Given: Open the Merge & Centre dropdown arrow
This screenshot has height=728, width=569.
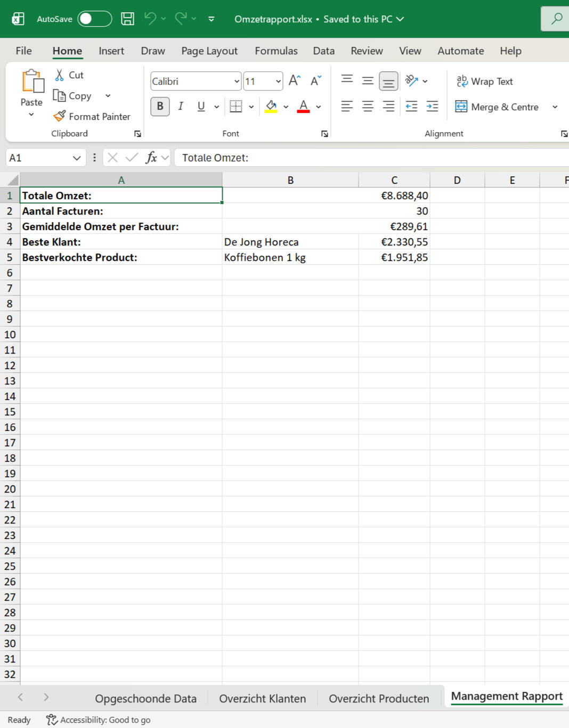Looking at the screenshot, I should coord(555,107).
